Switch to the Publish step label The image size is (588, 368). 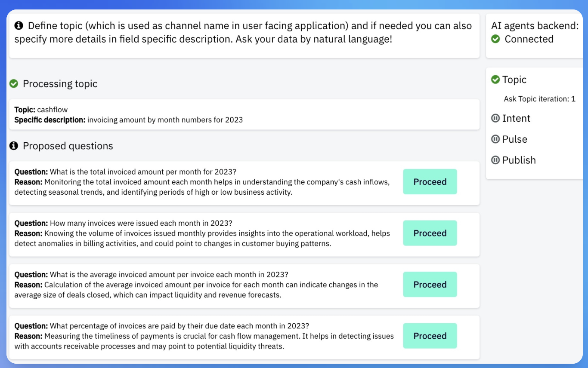[519, 160]
